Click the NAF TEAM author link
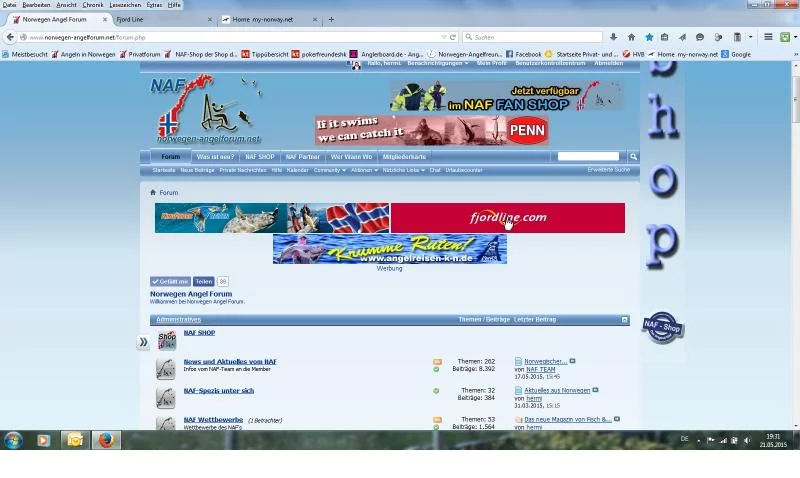Viewport: 800px width, 478px height. 541,369
